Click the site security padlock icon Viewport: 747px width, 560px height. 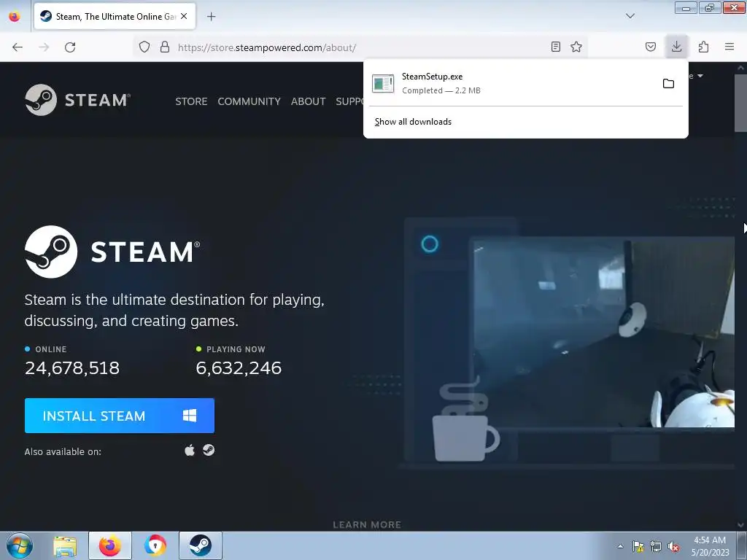pos(165,47)
